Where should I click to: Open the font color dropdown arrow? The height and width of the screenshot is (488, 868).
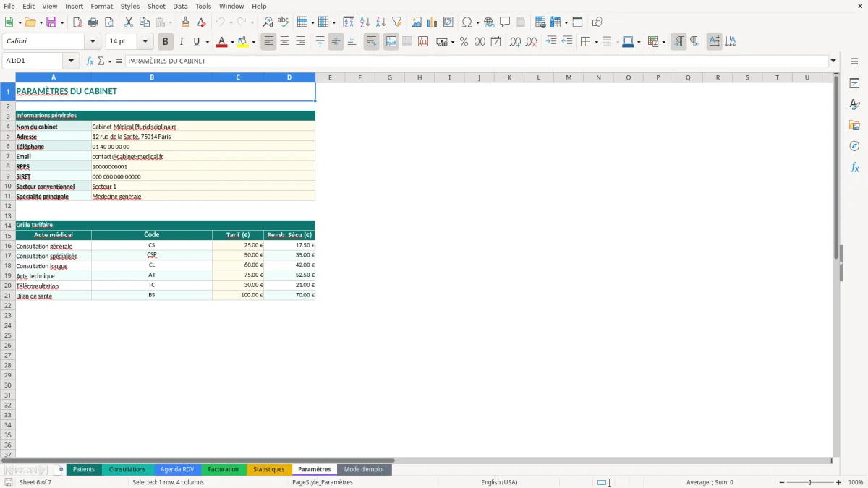point(232,42)
